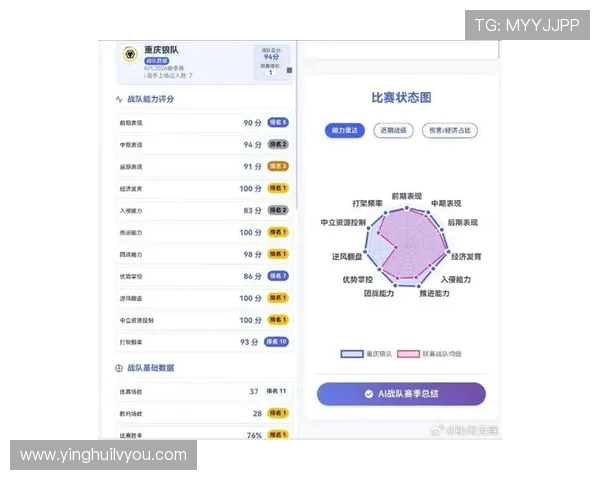Screen dimensions: 600x480
Task: Click the 前期表现 row label in list
Action: point(131,123)
